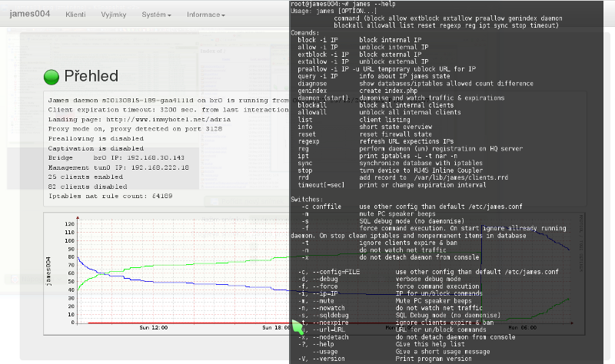Open the Klienti navigation item
Viewport: 615px width, 364px height.
pos(76,15)
